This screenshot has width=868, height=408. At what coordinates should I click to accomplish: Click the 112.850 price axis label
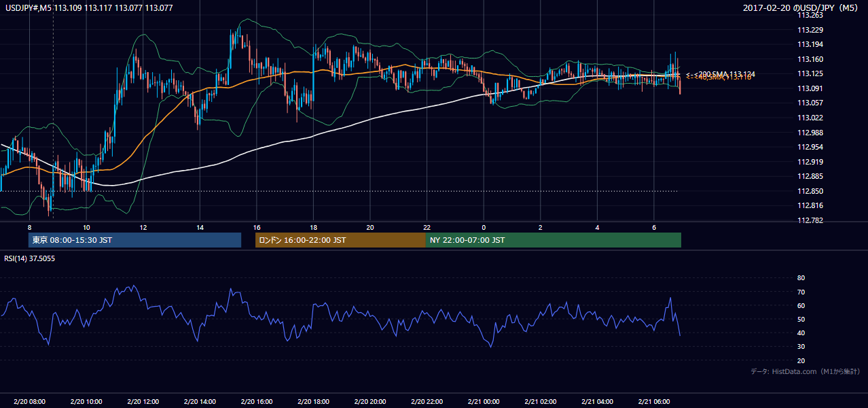810,191
